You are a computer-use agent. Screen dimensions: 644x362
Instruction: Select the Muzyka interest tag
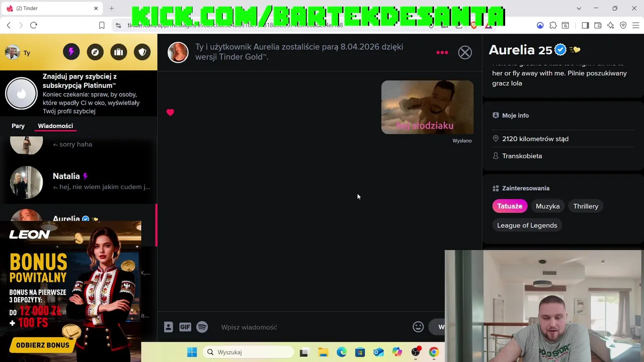coord(548,206)
